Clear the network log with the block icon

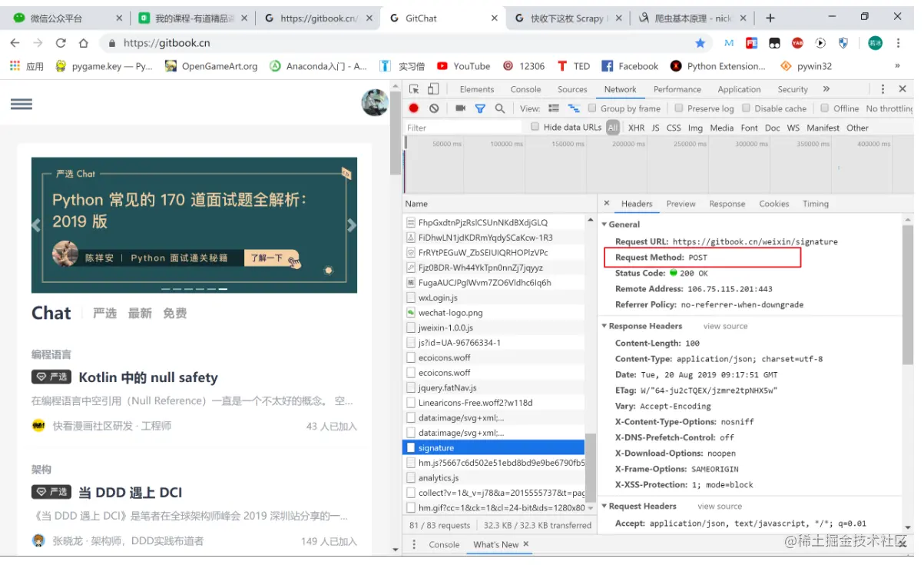point(435,108)
